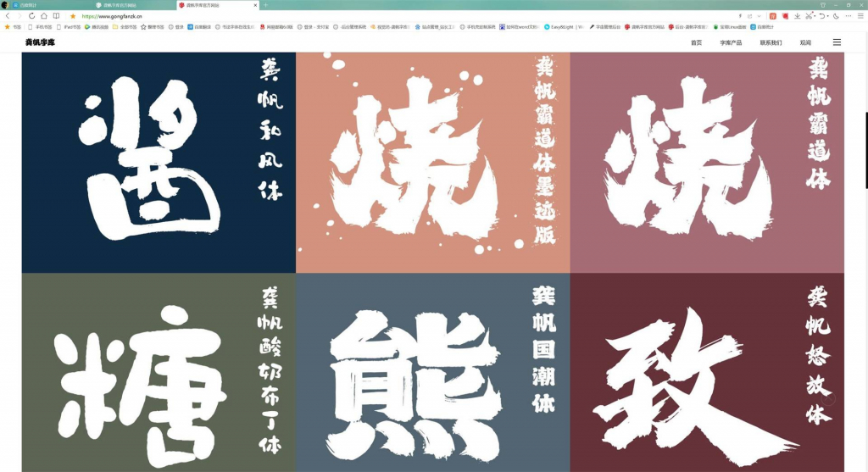Screen dimensions: 868x472
Task: Open the 手机书签 bookmark folder
Action: click(40, 26)
